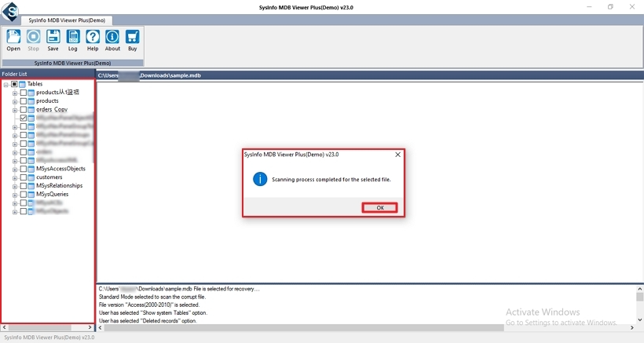Image resolution: width=644 pixels, height=343 pixels.
Task: Check the first products从1 table checkbox
Action: point(24,93)
